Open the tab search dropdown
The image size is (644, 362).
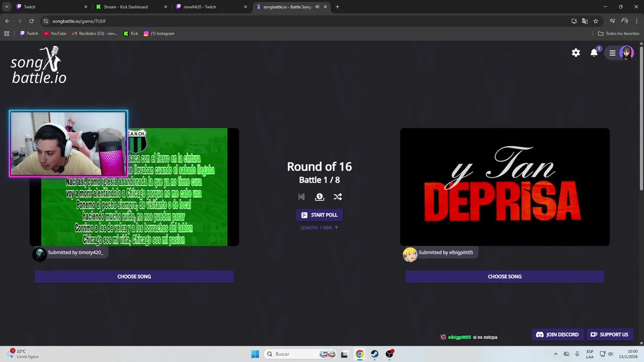point(7,7)
